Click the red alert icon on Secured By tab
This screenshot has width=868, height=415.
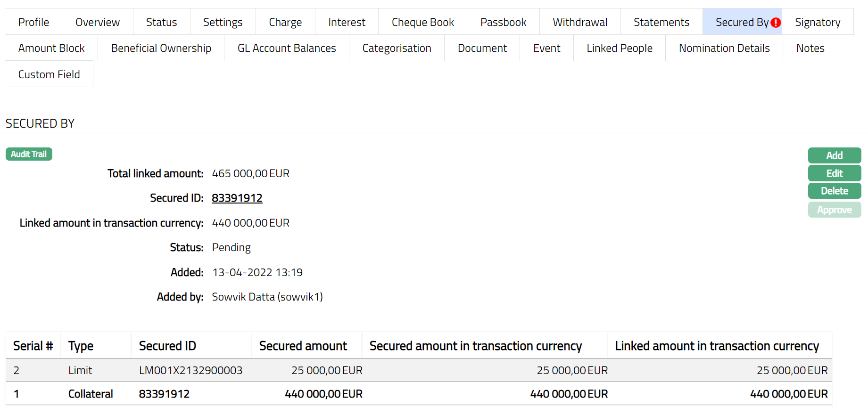pyautogui.click(x=776, y=23)
